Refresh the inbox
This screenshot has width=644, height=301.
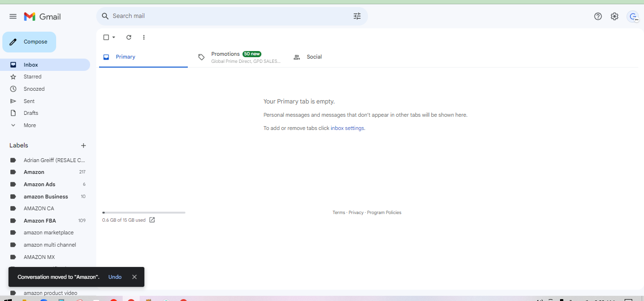(x=129, y=37)
